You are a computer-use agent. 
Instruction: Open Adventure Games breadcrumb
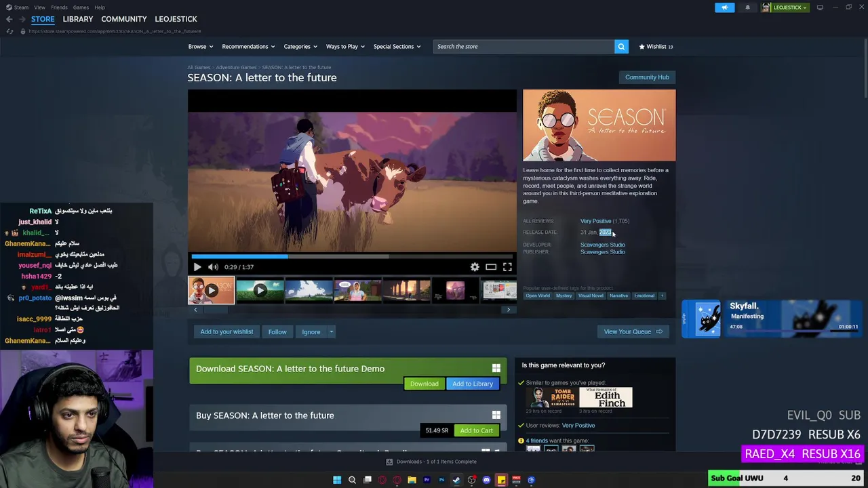tap(236, 67)
